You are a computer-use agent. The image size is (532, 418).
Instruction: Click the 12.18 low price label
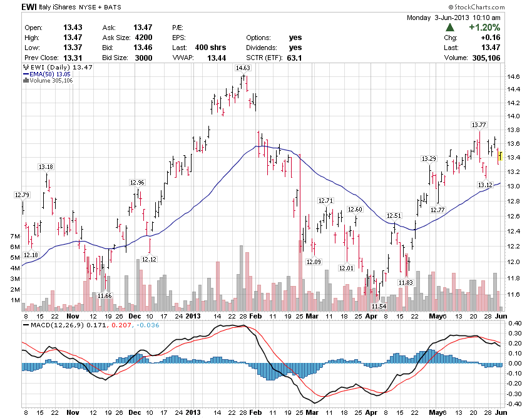pyautogui.click(x=31, y=255)
